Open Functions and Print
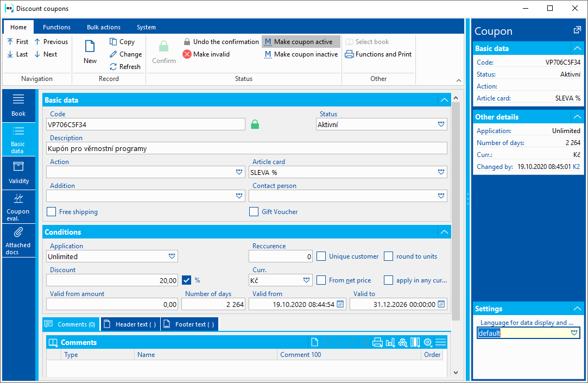 tap(378, 54)
